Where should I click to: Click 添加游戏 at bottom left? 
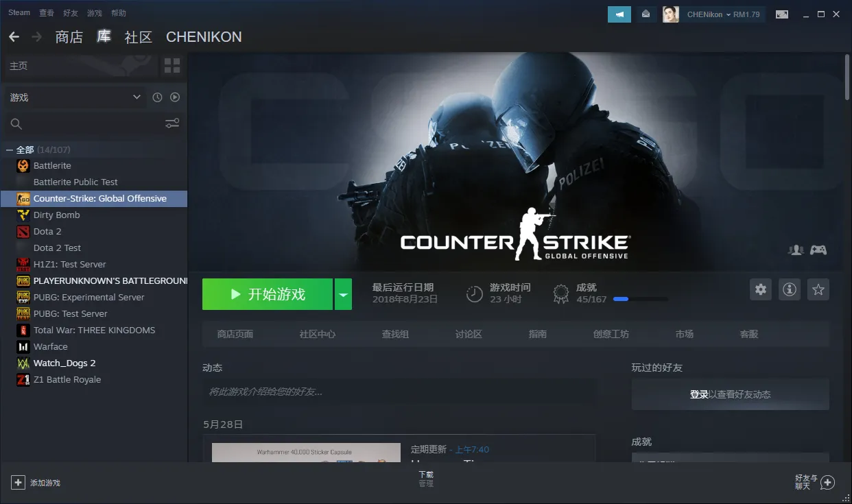pos(36,483)
